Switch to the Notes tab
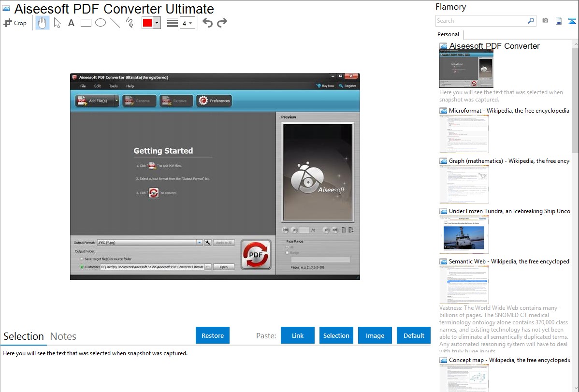The image size is (579, 392). coord(63,336)
